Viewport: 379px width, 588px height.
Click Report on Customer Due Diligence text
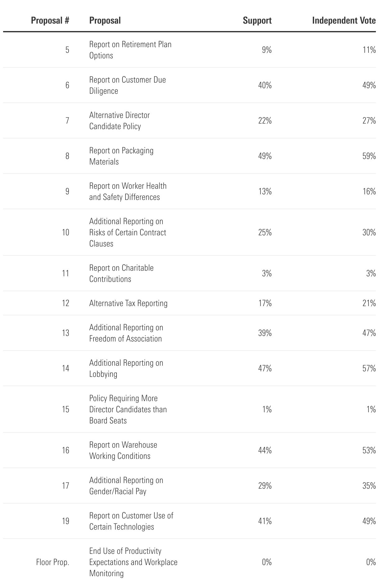(128, 85)
